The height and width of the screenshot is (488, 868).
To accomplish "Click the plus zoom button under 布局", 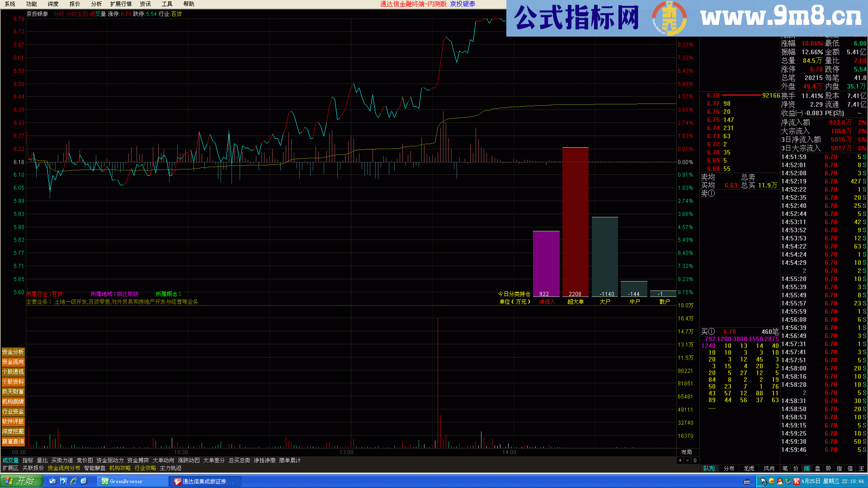I will click(680, 460).
